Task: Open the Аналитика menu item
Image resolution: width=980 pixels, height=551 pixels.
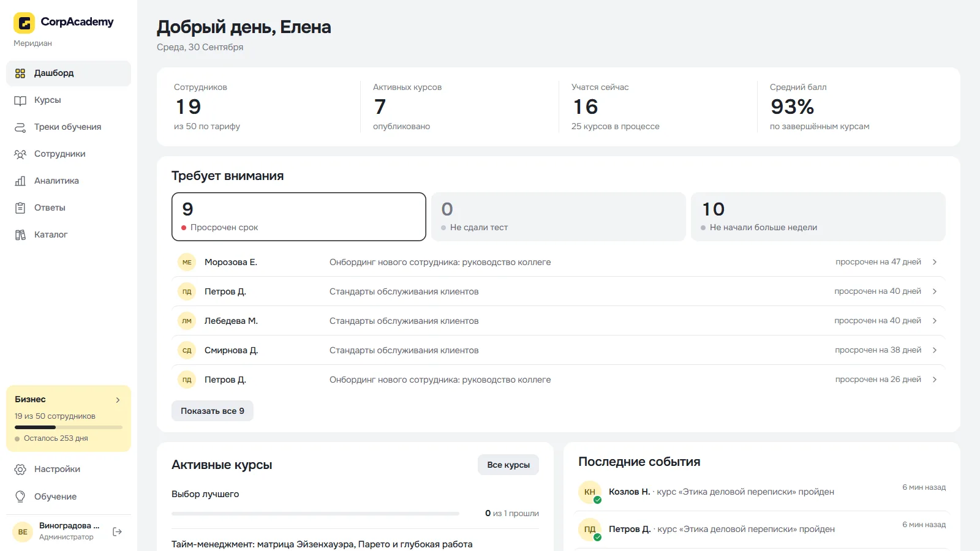Action: 69,181
